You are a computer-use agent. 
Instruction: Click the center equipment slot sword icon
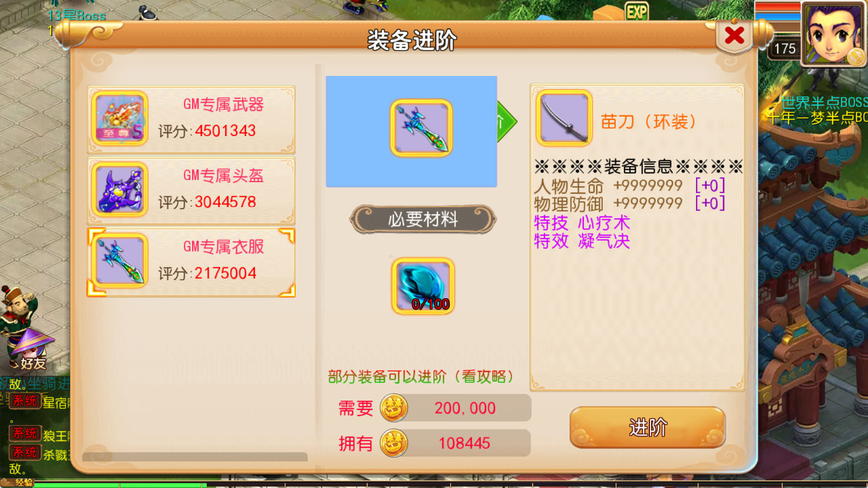(x=422, y=128)
